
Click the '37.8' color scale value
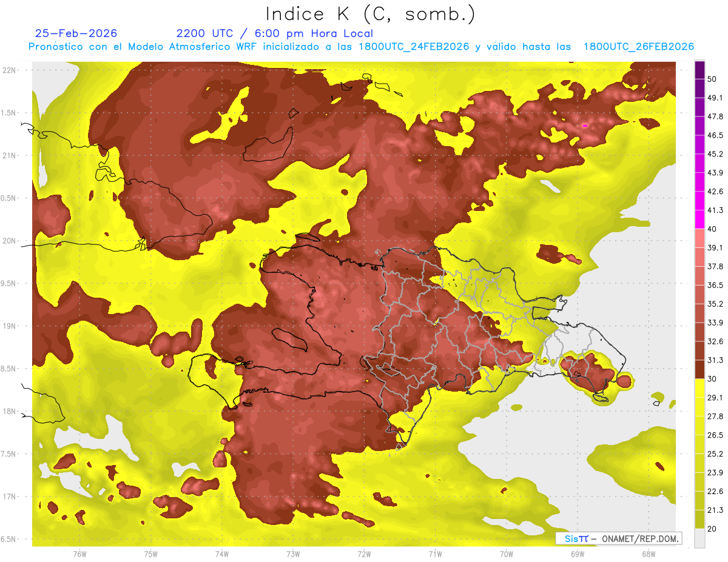[715, 267]
